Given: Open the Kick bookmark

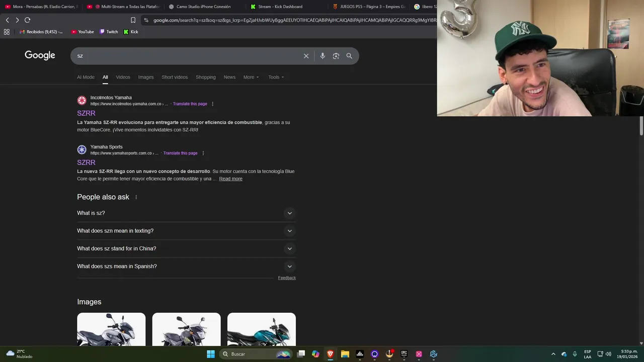Looking at the screenshot, I should click(x=131, y=32).
